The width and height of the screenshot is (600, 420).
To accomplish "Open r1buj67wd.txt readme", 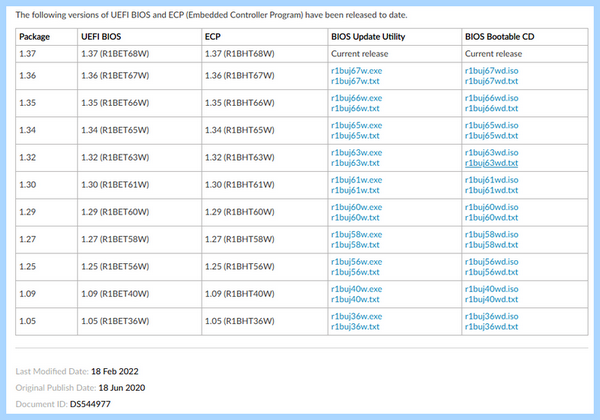I will 491,81.
